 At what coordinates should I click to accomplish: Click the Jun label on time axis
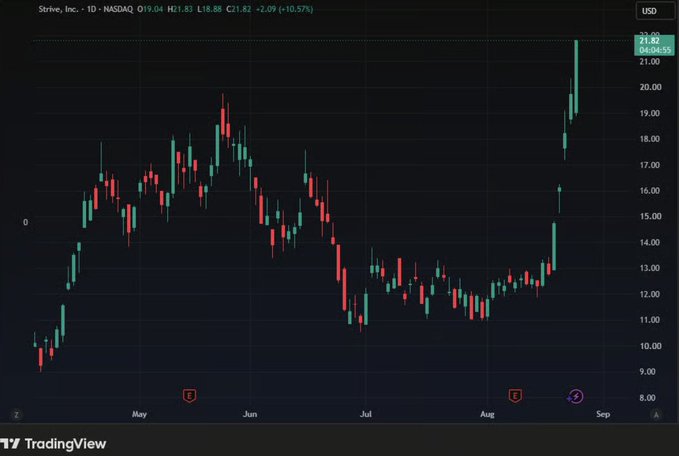250,414
